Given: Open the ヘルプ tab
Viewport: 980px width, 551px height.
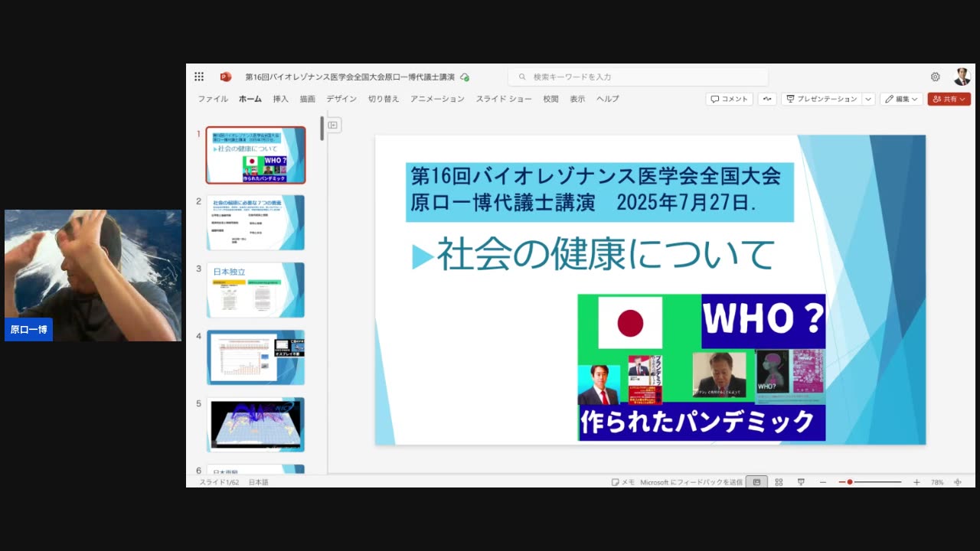Looking at the screenshot, I should pos(608,99).
